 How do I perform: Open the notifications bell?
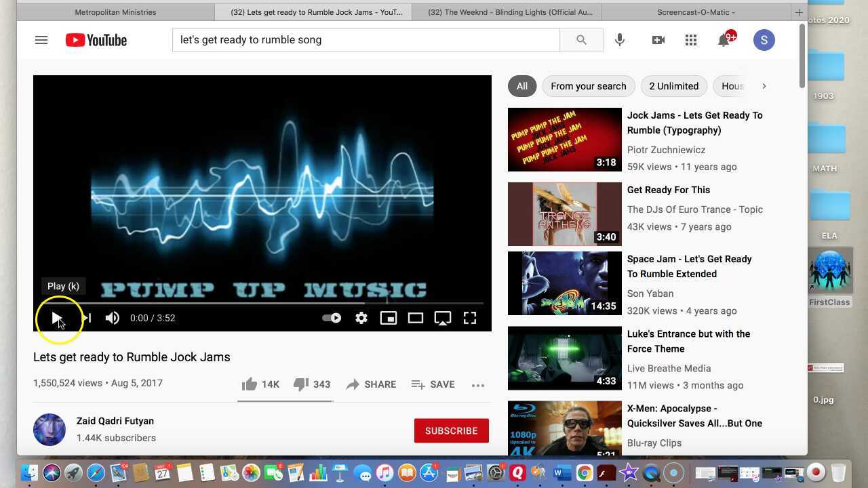724,40
